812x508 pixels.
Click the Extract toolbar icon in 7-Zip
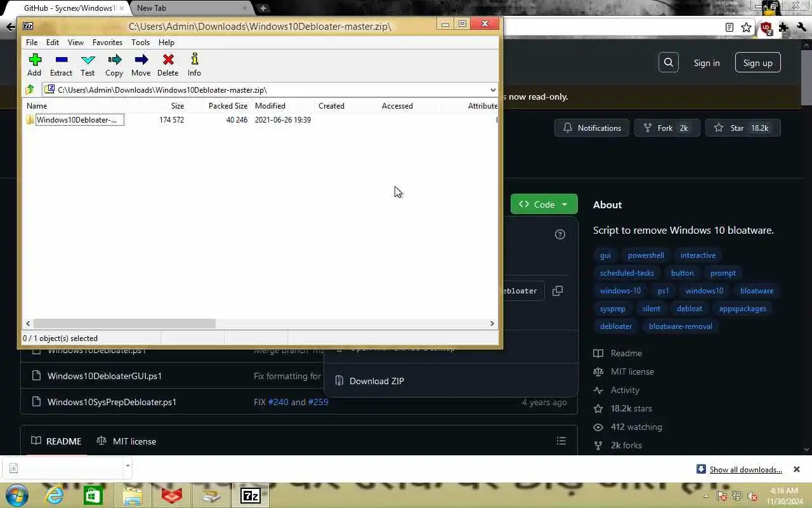[x=61, y=60]
